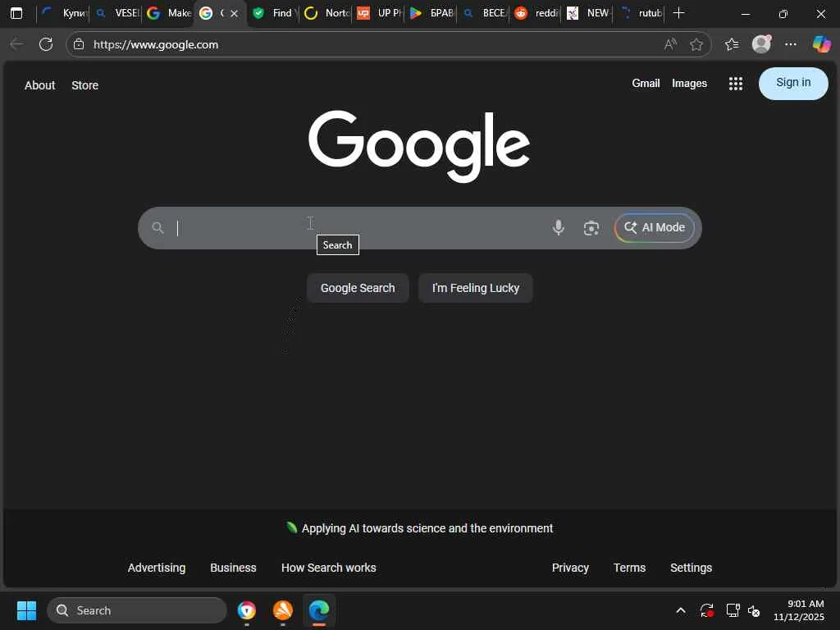
Task: Open the Favorites list icon
Action: point(731,44)
